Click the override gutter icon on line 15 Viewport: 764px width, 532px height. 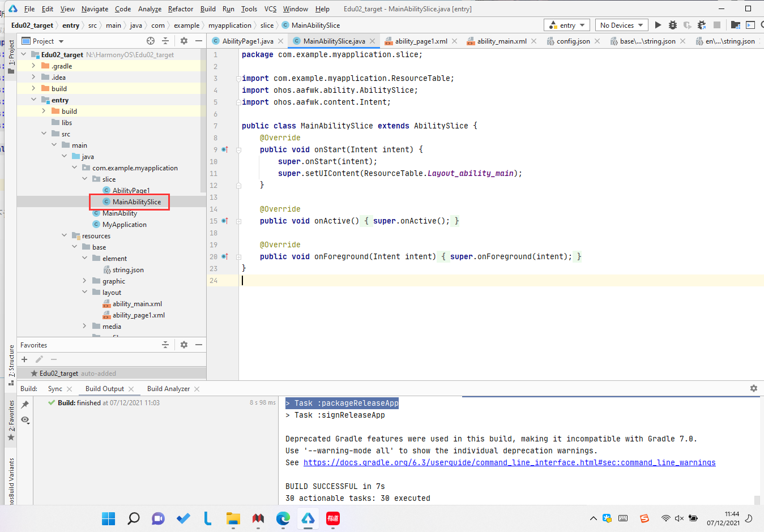(225, 221)
